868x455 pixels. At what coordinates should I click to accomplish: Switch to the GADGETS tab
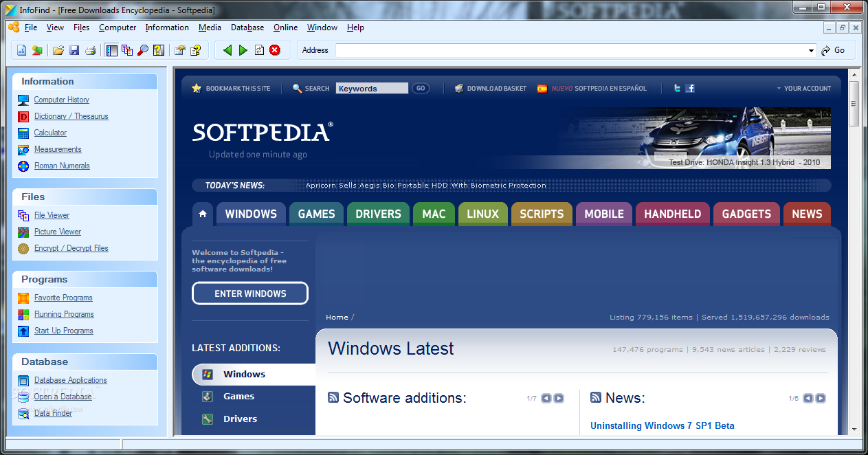click(746, 214)
